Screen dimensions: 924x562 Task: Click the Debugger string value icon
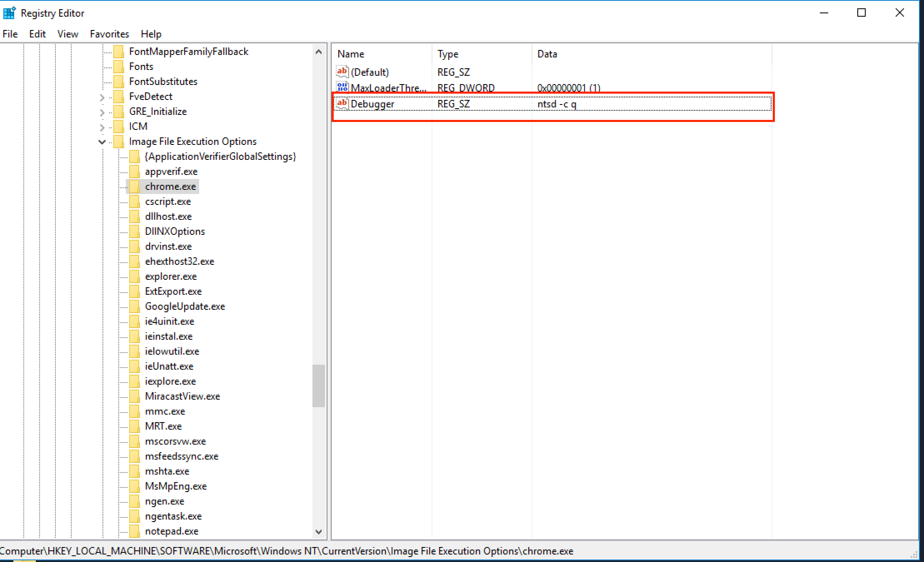coord(342,103)
